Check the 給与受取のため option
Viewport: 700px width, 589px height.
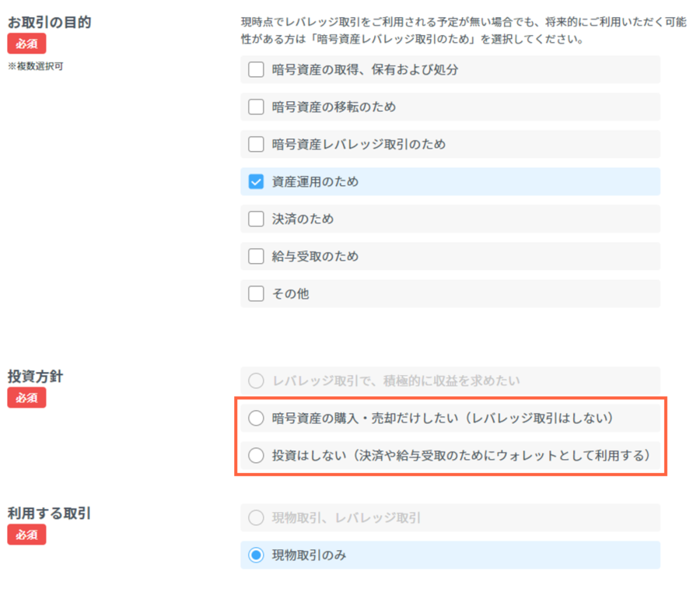pos(256,256)
